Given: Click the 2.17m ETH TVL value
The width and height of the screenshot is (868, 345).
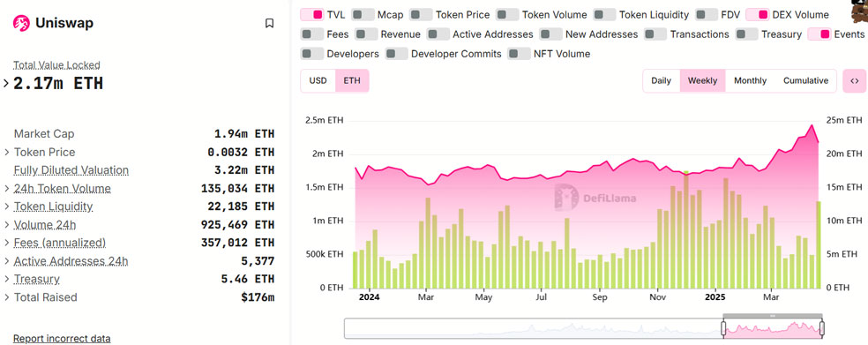Looking at the screenshot, I should point(58,84).
